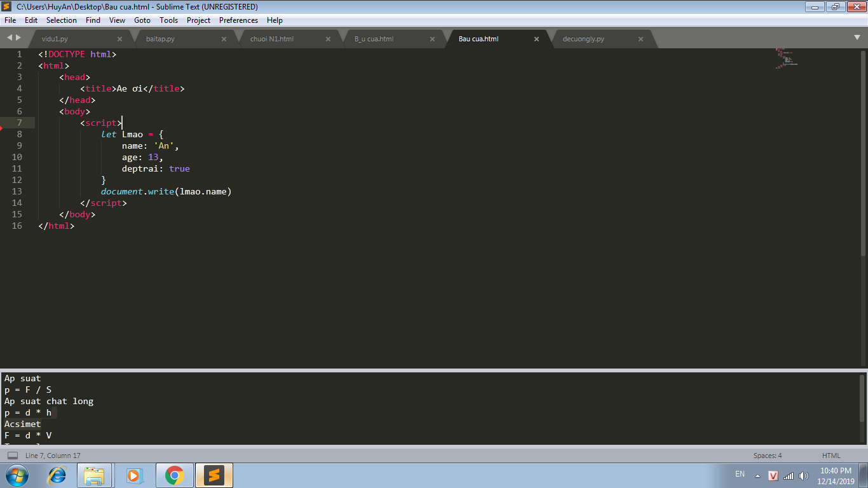Open the tab list dropdown arrow
This screenshot has height=488, width=868.
(857, 38)
